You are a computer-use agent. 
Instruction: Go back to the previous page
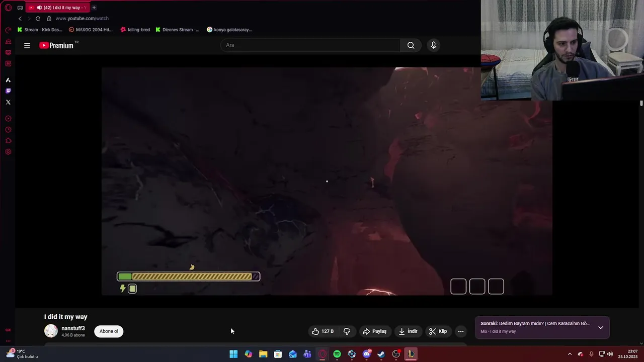coord(20,19)
